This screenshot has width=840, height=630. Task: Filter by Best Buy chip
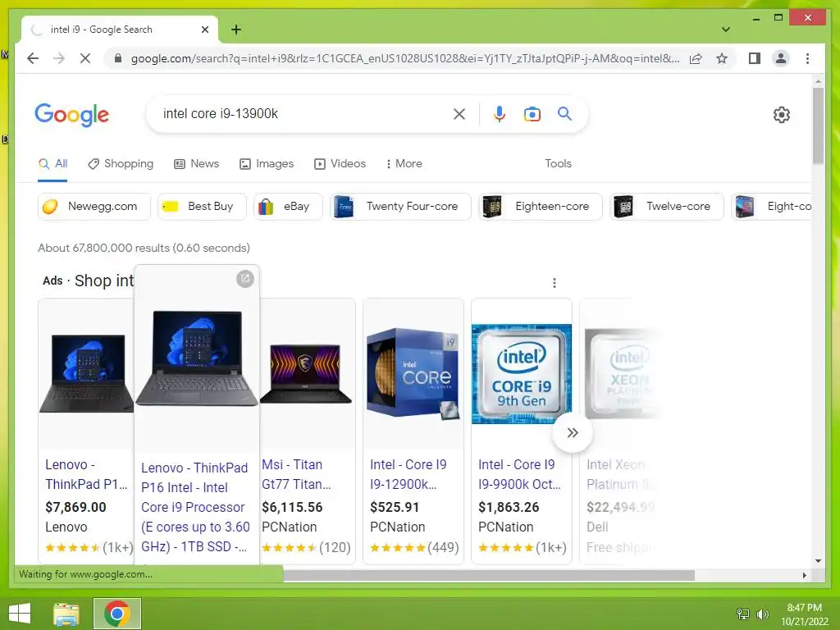202,206
